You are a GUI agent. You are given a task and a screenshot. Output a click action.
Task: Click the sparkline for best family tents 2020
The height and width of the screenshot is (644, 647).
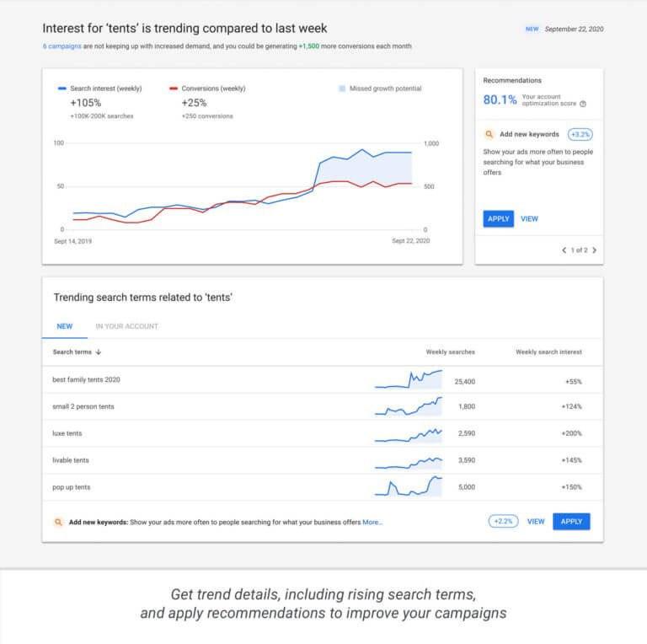[408, 379]
